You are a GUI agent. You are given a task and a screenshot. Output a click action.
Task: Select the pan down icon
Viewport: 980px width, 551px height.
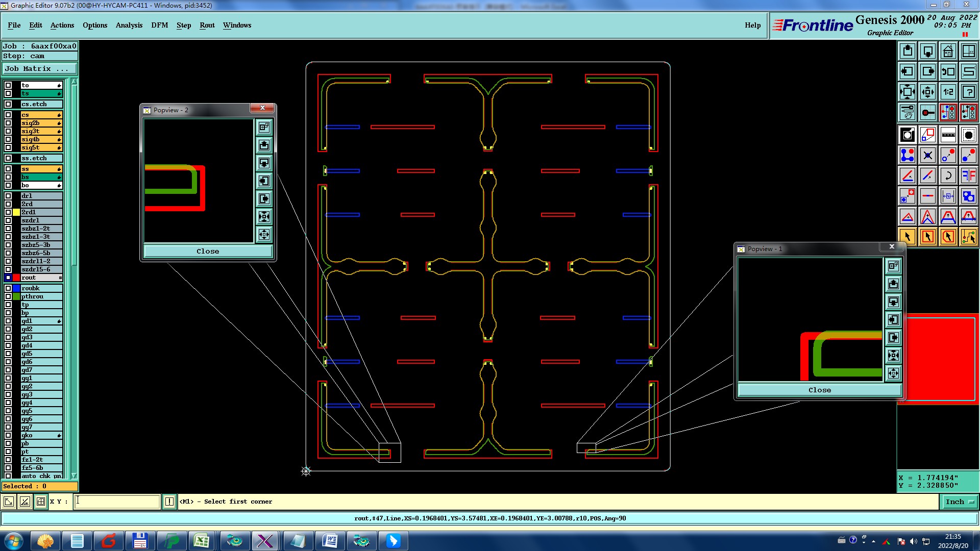(928, 51)
